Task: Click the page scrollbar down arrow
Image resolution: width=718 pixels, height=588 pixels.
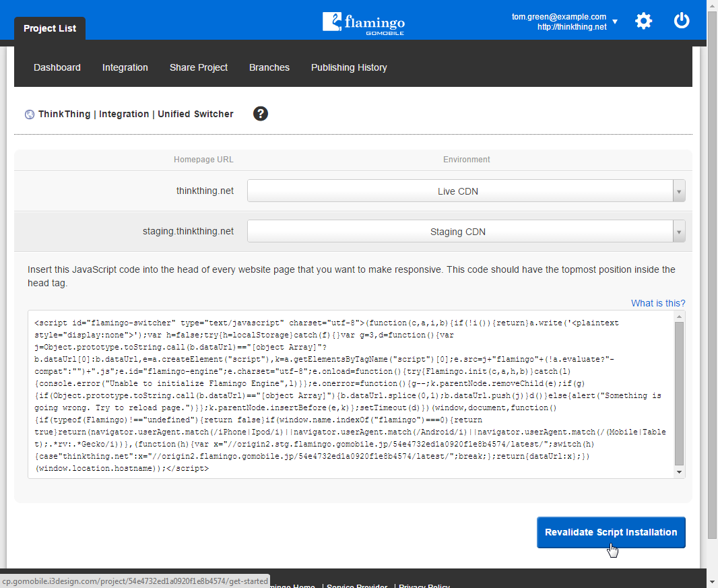Action: [x=712, y=583]
